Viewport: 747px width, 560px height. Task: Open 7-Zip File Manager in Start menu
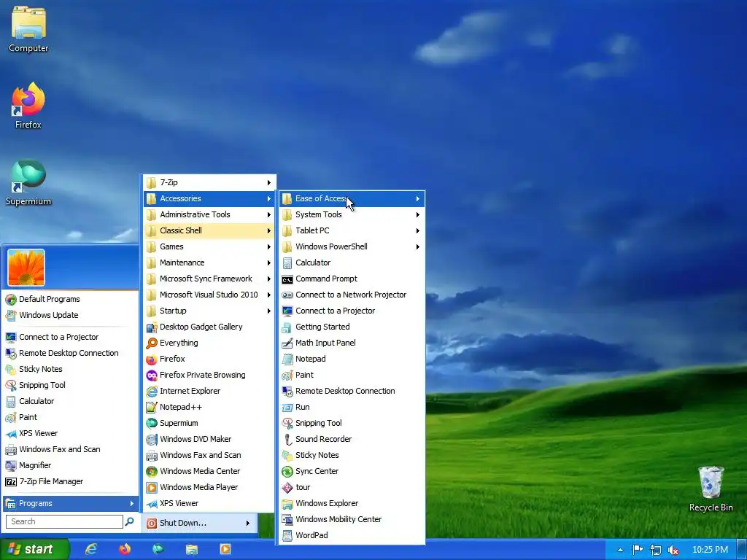click(71, 481)
